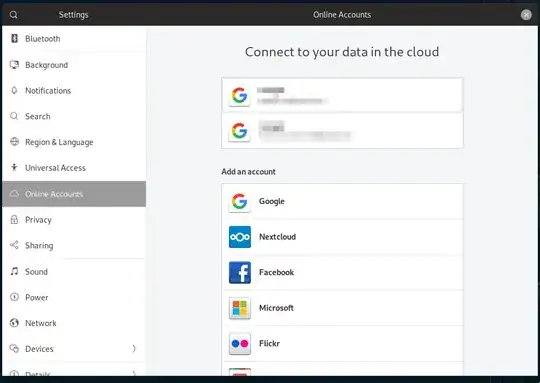Select the Privacy settings category

tap(74, 220)
